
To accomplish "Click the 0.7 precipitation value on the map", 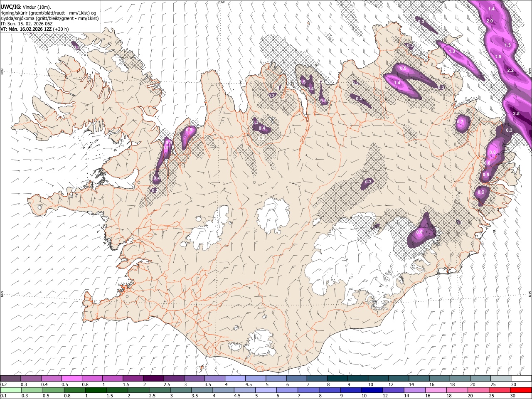I will pyautogui.click(x=460, y=122).
